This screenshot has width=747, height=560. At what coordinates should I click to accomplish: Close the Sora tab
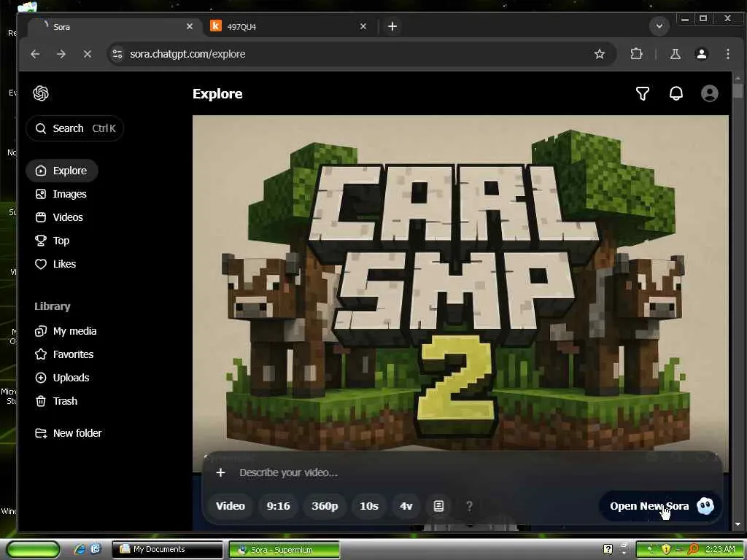coord(190,27)
